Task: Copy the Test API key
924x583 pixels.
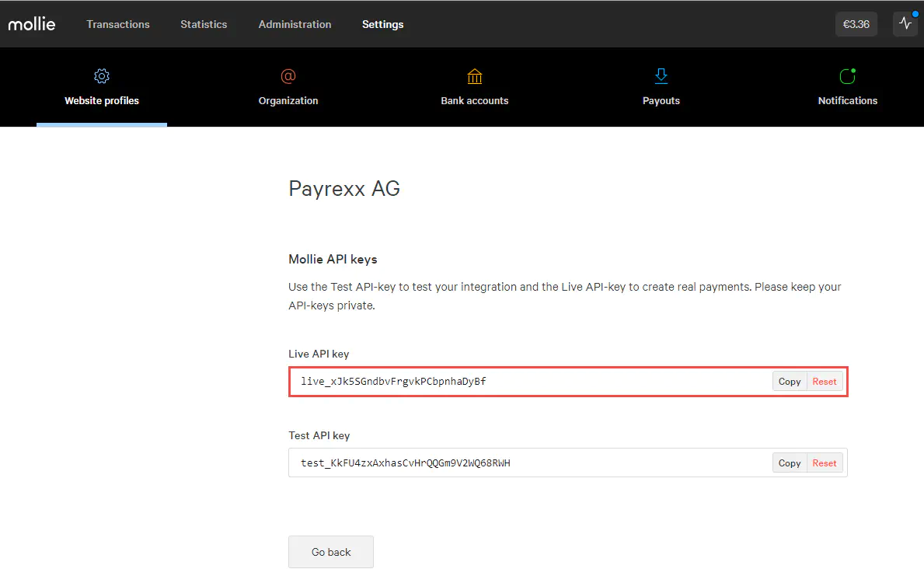Action: click(790, 463)
